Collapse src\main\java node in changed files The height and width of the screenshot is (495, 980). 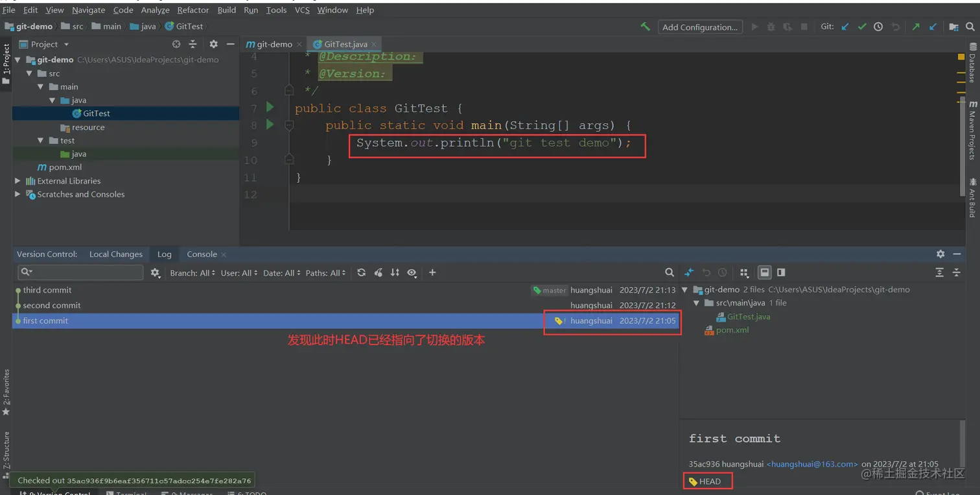tap(696, 303)
